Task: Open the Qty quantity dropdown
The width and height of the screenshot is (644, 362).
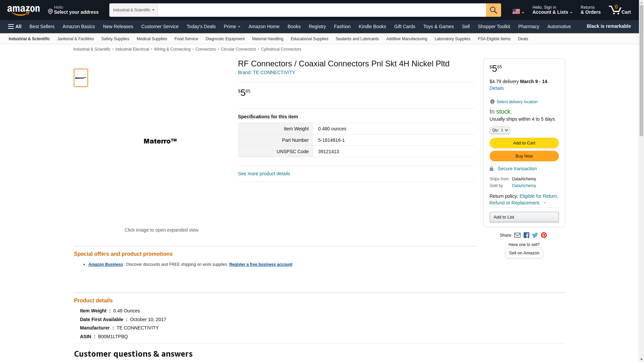Action: pos(499,130)
